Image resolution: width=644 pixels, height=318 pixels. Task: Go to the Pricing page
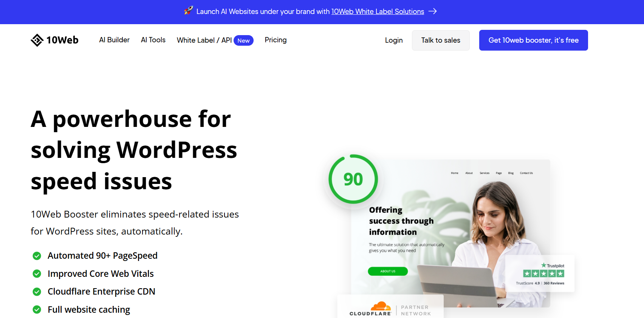tap(276, 40)
